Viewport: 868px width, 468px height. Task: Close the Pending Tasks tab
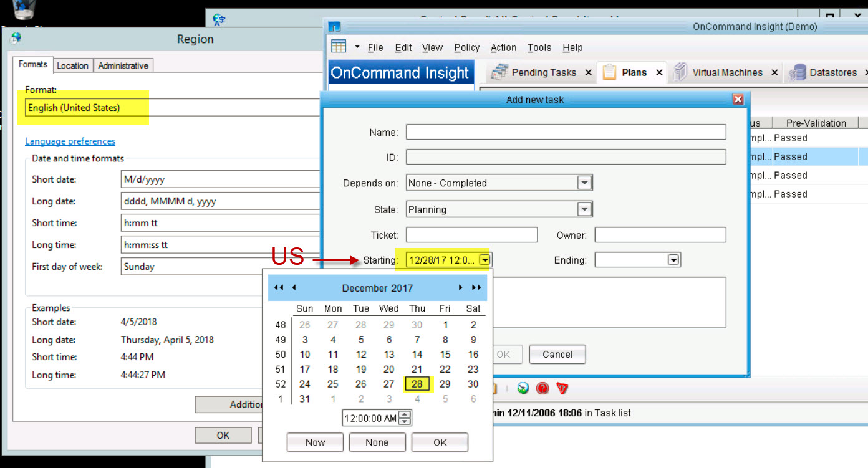(588, 73)
